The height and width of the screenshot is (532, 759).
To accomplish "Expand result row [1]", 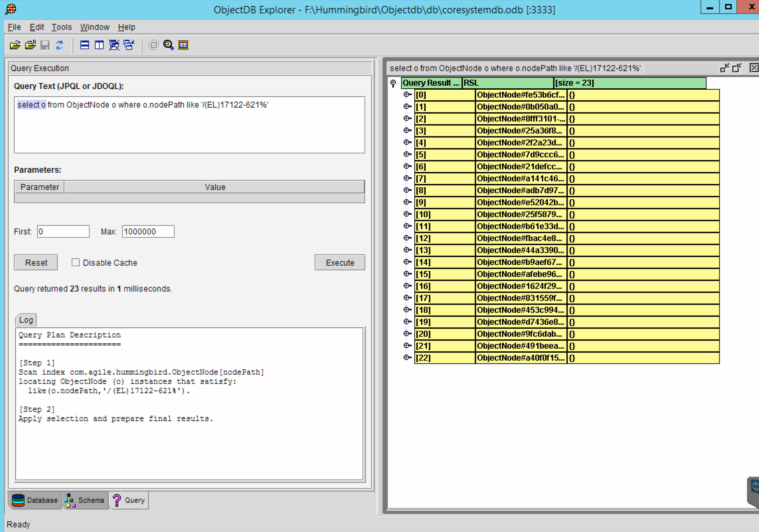I will pos(407,107).
